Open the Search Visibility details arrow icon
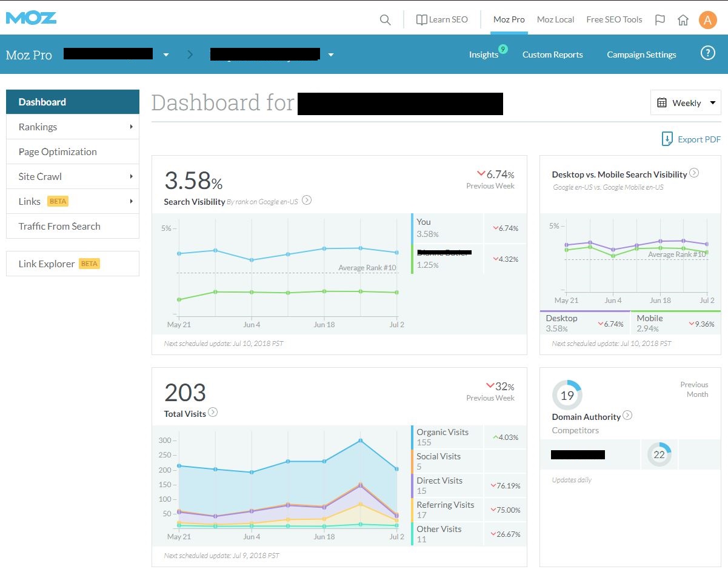Screen dimensions: 728x572 (x=307, y=201)
